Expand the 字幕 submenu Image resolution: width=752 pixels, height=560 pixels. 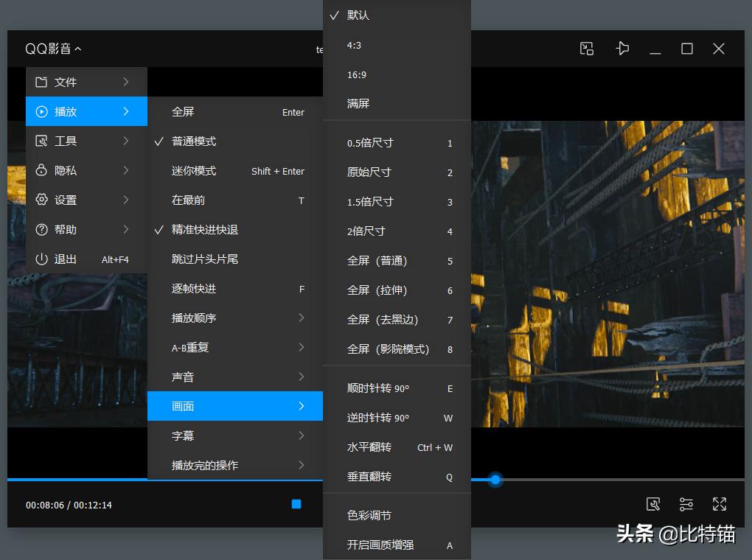(x=183, y=435)
